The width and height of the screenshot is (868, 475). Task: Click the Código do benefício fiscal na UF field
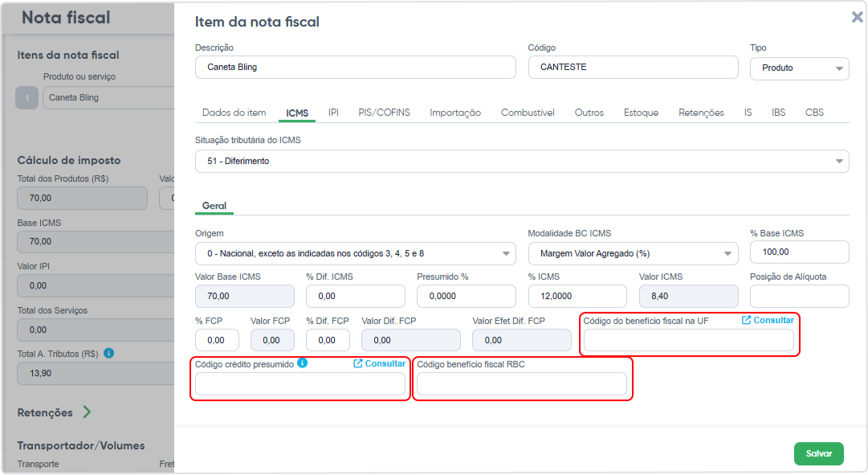point(689,340)
